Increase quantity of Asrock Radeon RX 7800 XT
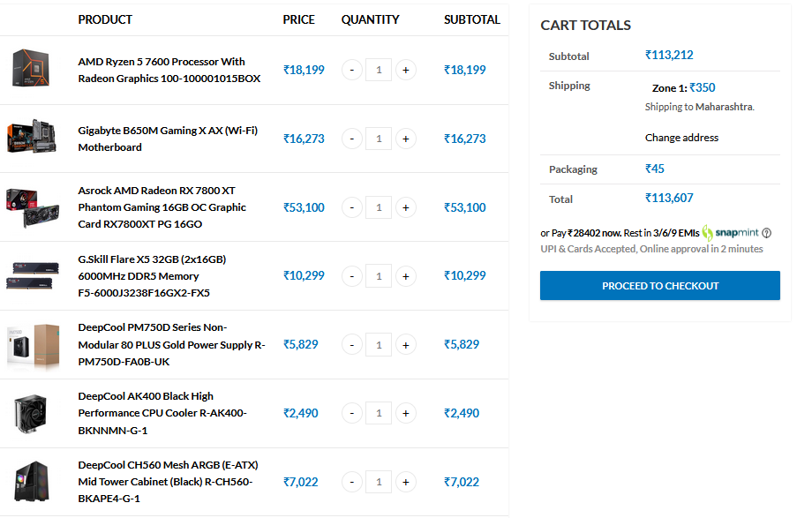The height and width of the screenshot is (518, 812). [x=406, y=207]
